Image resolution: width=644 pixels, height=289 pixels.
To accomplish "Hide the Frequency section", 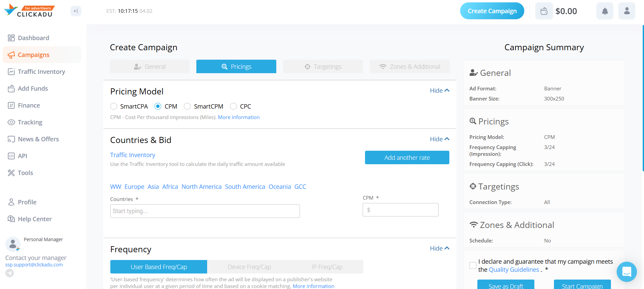I will tap(440, 248).
